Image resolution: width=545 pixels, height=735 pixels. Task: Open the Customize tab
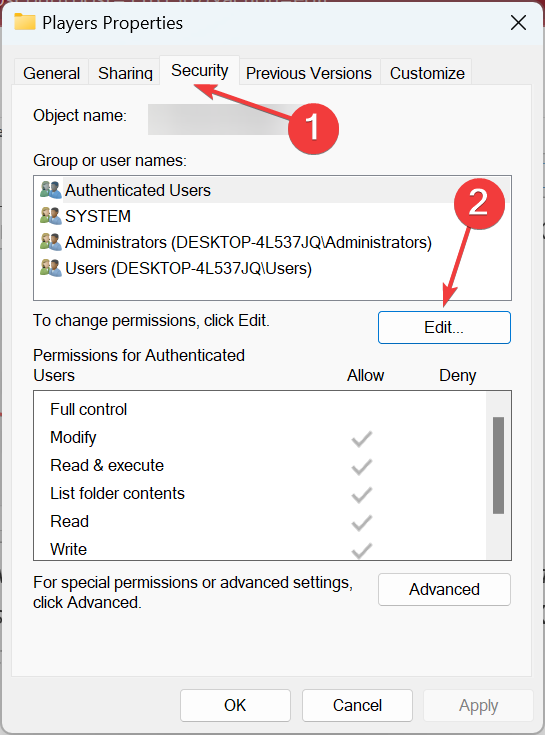click(427, 73)
